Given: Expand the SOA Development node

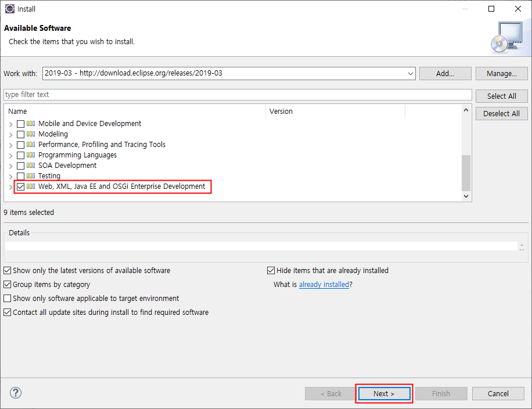Looking at the screenshot, I should coord(11,166).
